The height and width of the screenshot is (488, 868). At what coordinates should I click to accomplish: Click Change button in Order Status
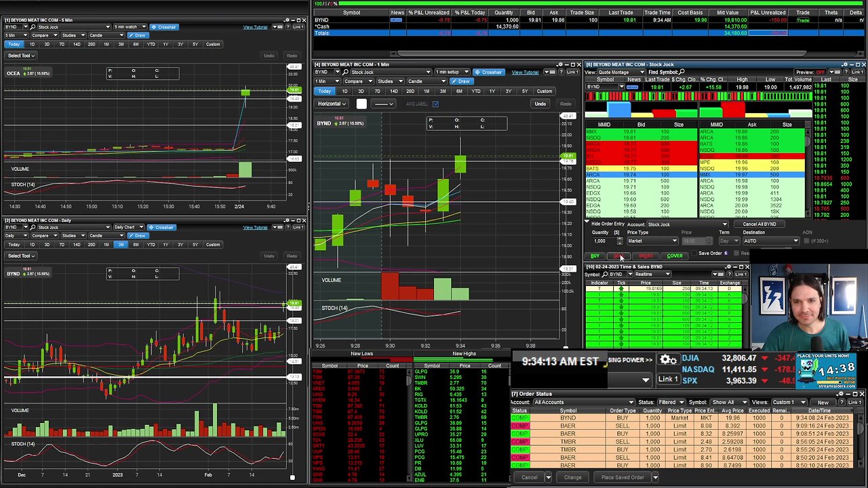[x=573, y=477]
